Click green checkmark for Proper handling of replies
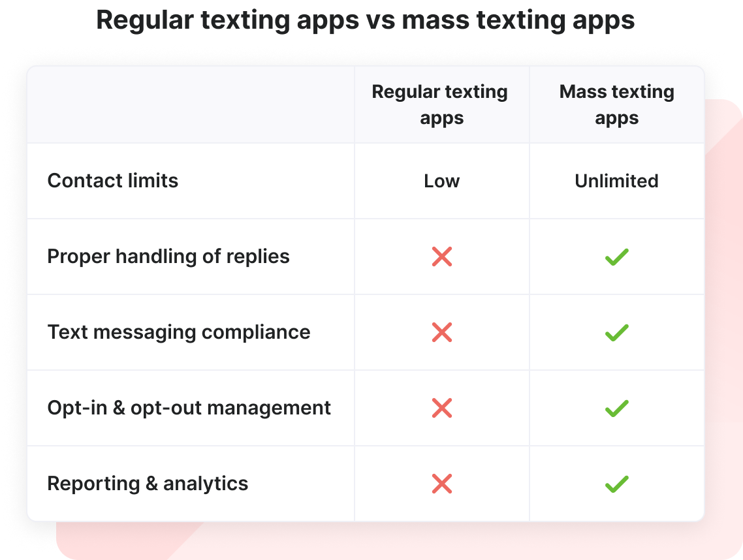743x560 pixels. 616,257
